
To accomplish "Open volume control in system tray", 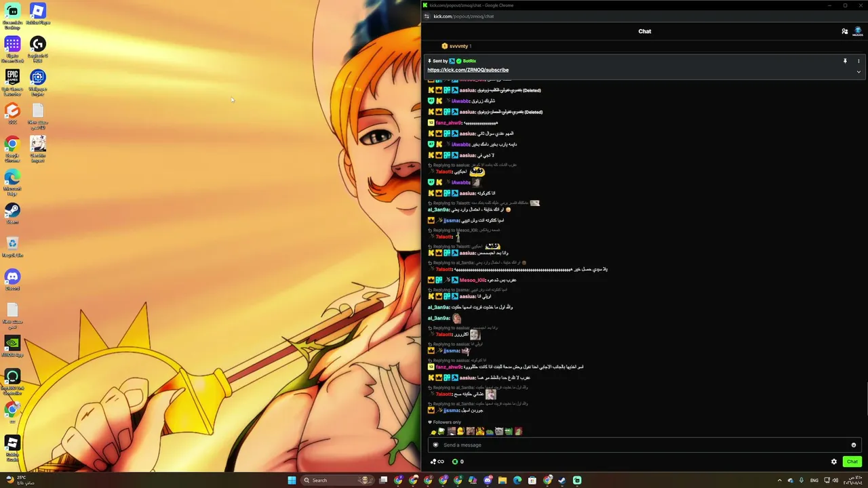I will point(835,480).
